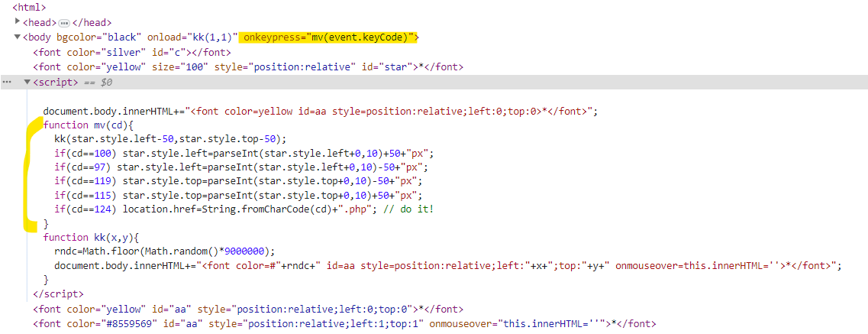
Task: Click the bgcolor="black" attribute
Action: coord(101,37)
